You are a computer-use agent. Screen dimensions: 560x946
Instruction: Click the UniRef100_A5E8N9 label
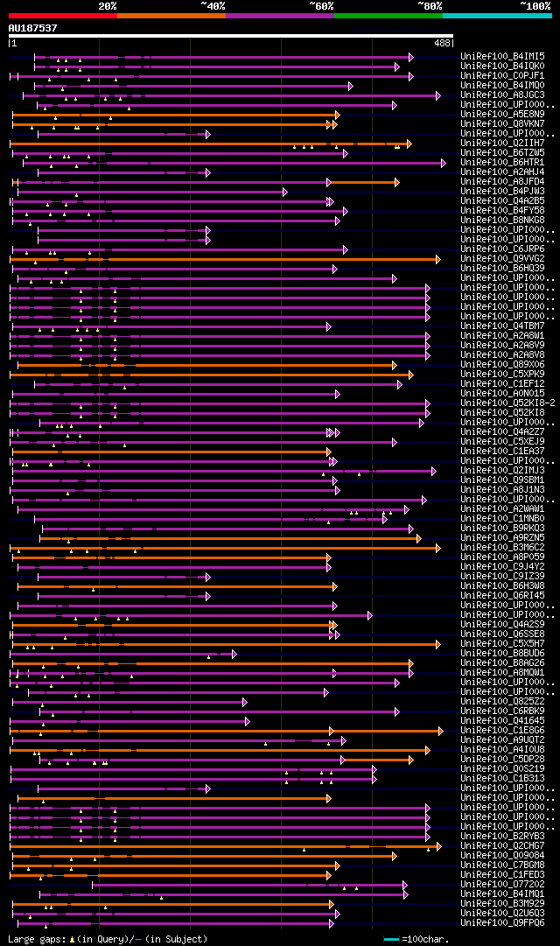[502, 114]
